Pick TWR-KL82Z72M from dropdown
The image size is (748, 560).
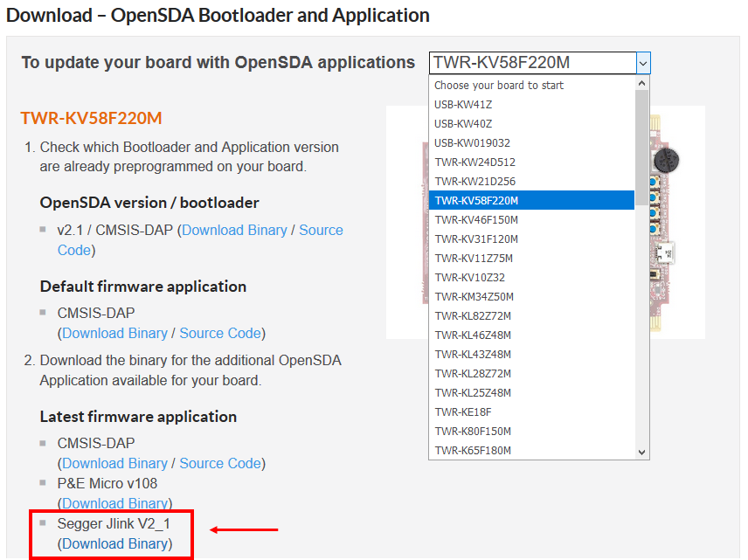[x=473, y=316]
